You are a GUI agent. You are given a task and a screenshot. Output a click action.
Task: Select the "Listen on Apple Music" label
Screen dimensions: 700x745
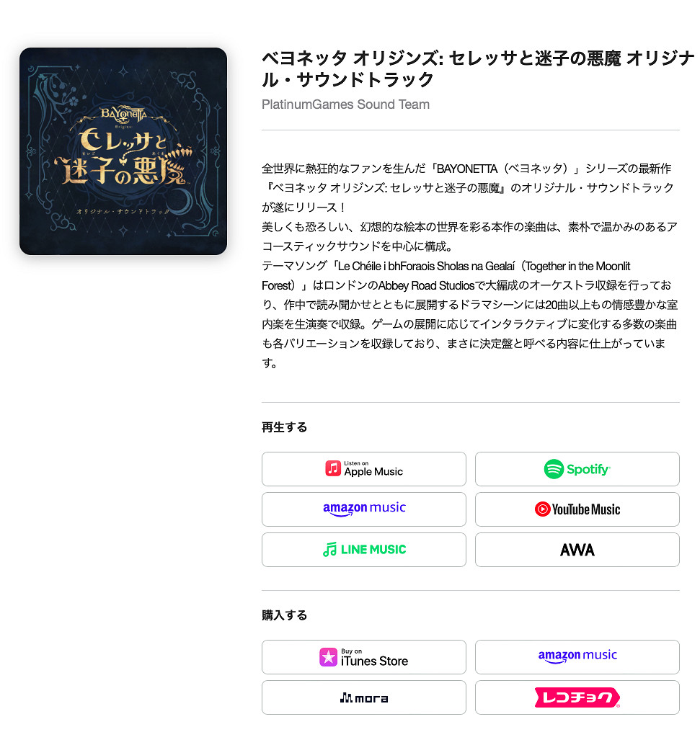coord(373,469)
